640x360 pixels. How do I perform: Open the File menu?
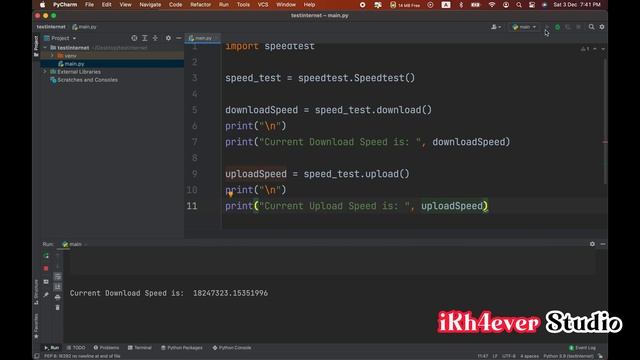pyautogui.click(x=89, y=4)
